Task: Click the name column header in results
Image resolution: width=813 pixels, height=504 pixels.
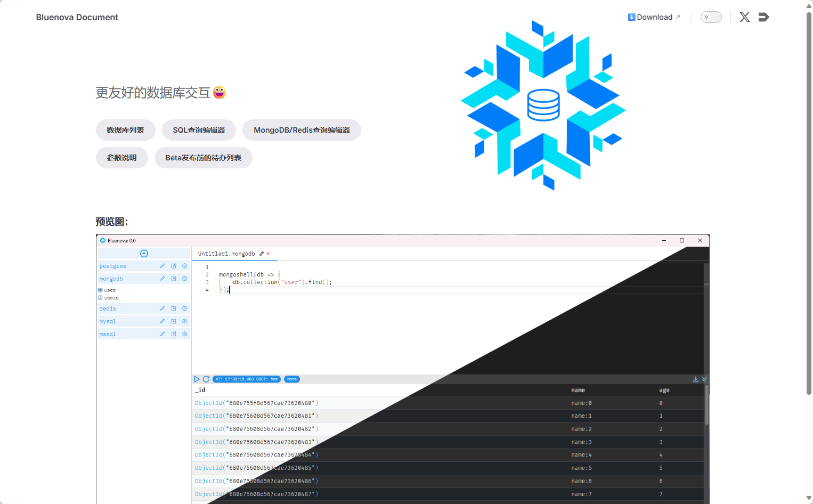Action: tap(578, 390)
